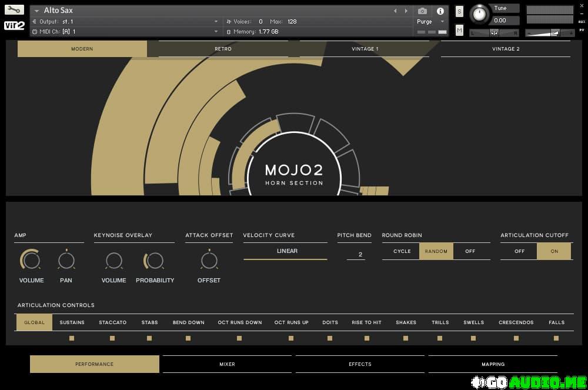Open the camera snapshot view

point(422,11)
